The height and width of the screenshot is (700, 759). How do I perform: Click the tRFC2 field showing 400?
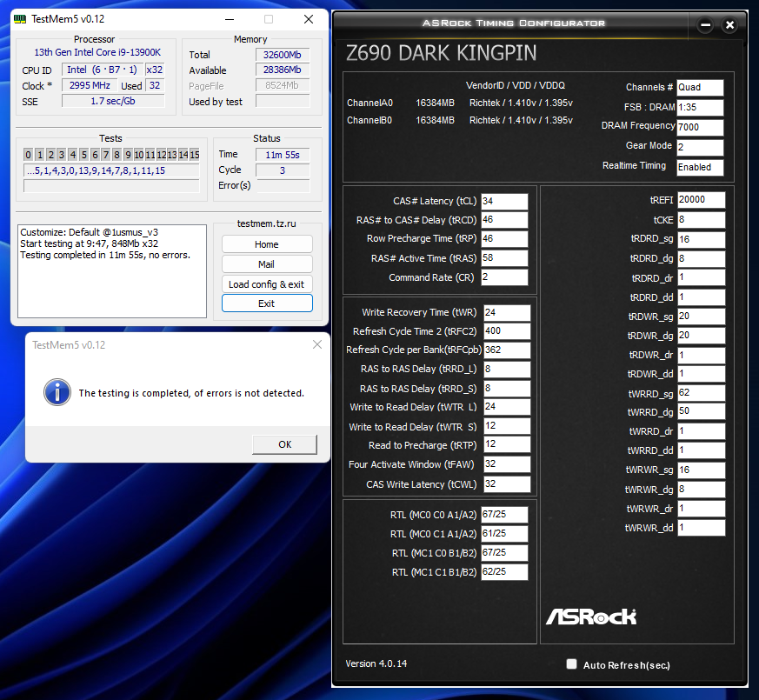(507, 331)
